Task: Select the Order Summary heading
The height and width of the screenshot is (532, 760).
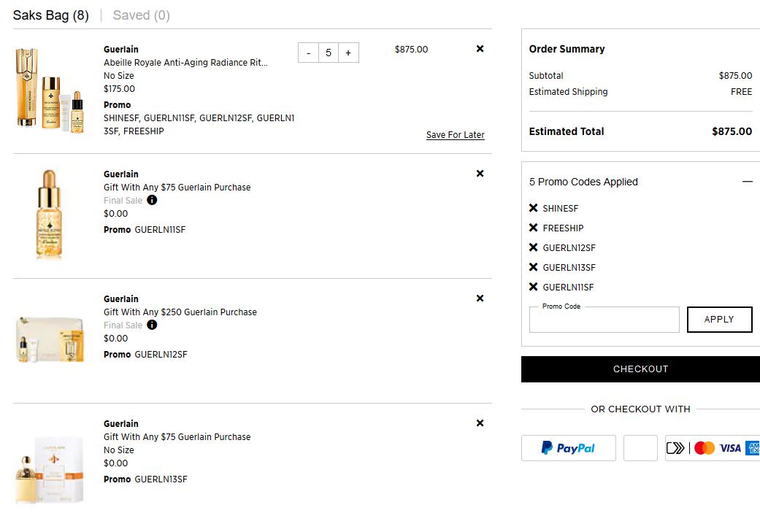Action: [567, 49]
